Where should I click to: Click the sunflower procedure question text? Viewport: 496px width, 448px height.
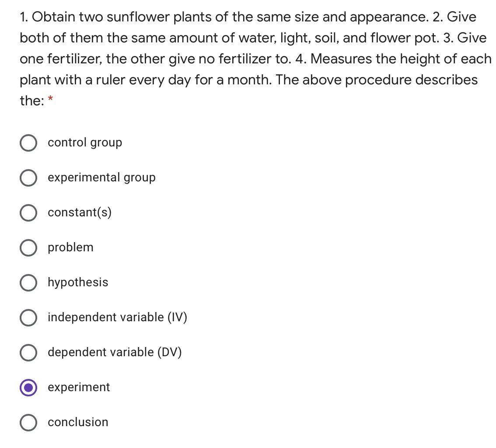coord(248,59)
